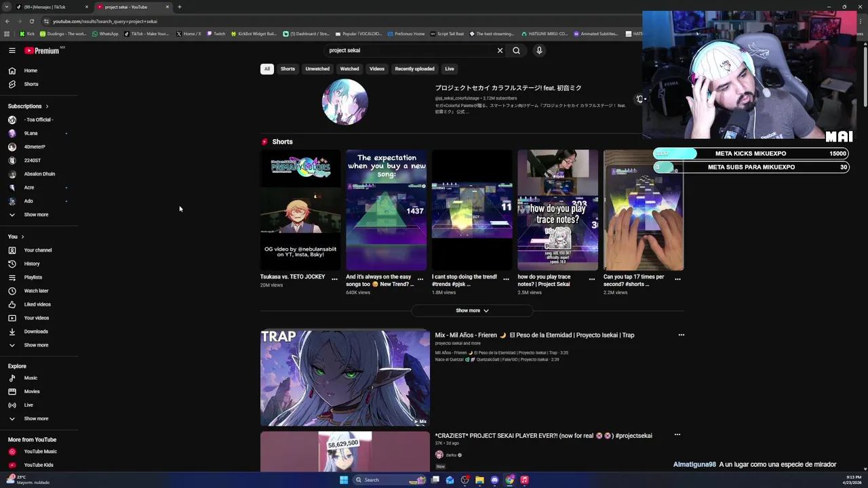868x488 pixels.
Task: Click the search field containing project sekai
Action: (410, 50)
